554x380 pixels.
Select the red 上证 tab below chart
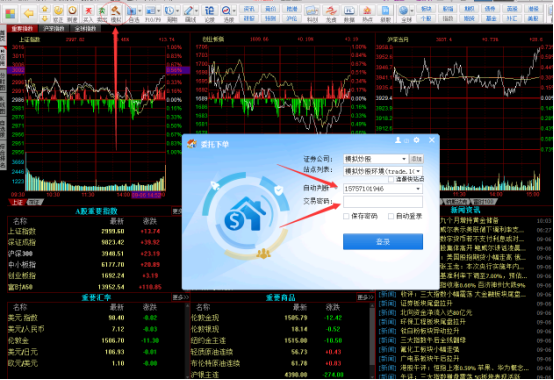click(18, 202)
